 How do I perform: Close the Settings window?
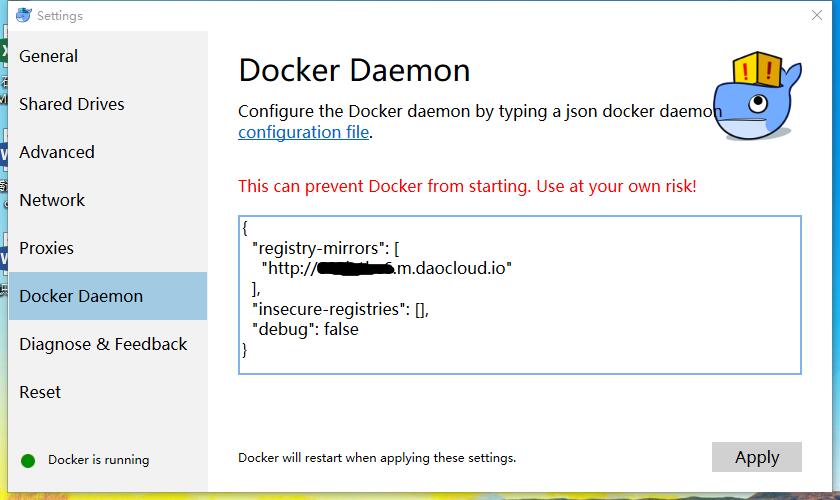(x=816, y=15)
